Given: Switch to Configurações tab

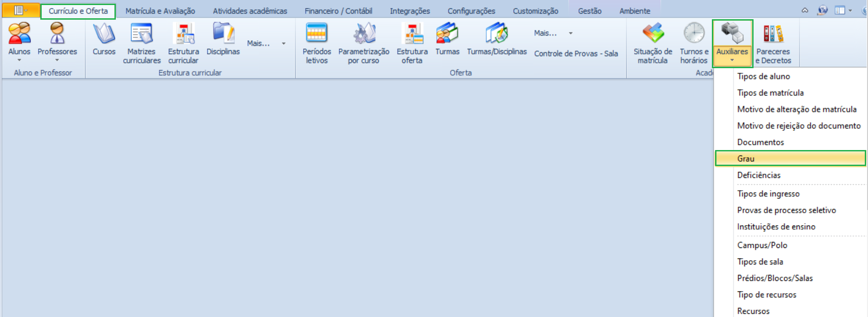Looking at the screenshot, I should click(472, 11).
